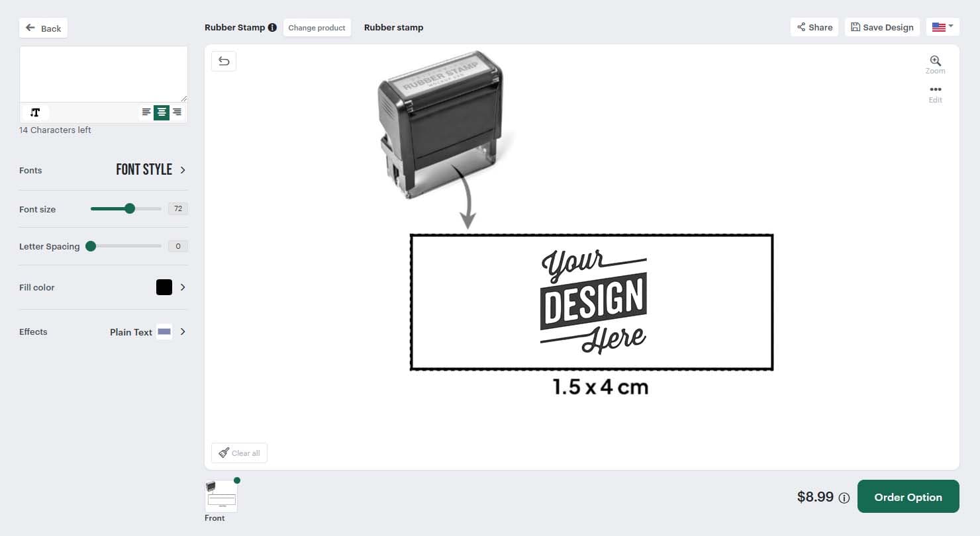Go Back to previous page

click(x=44, y=28)
